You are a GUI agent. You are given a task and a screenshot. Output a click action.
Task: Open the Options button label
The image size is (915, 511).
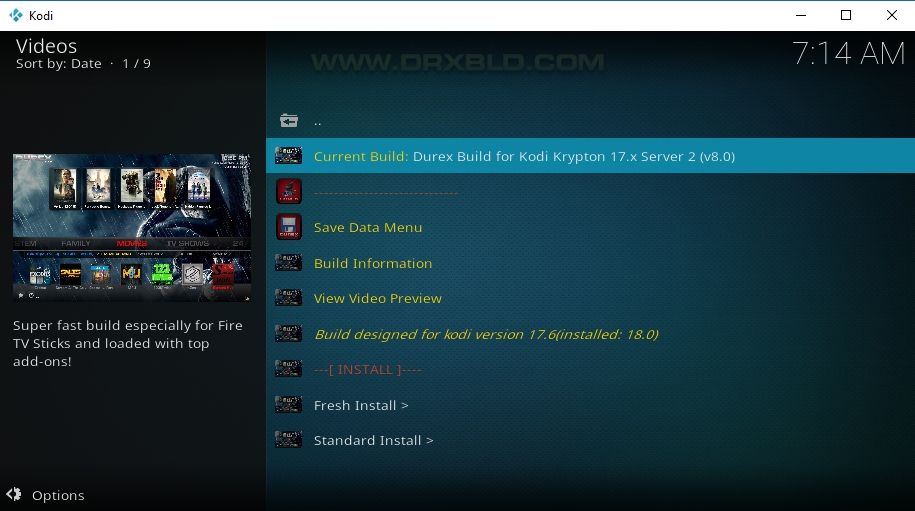coord(58,495)
